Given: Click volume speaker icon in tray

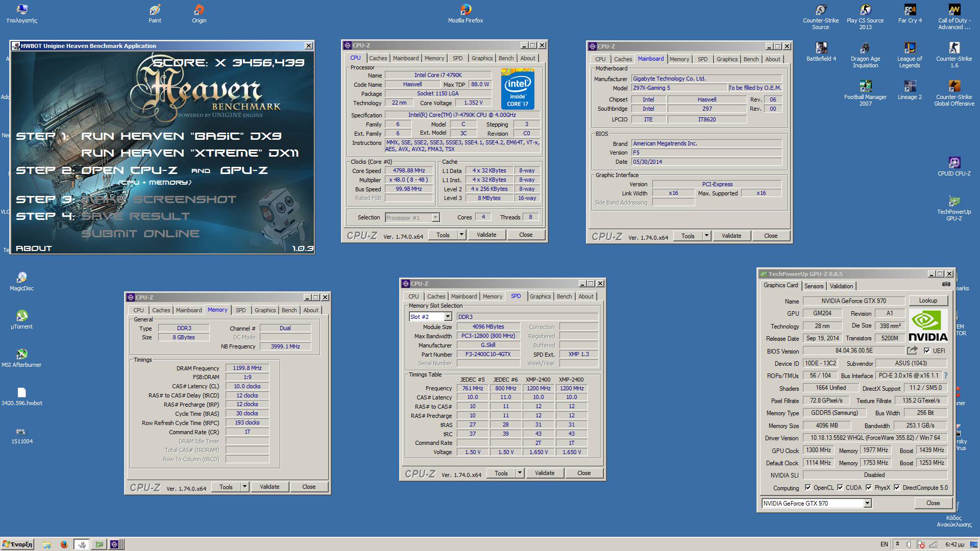Looking at the screenshot, I should tap(908, 544).
